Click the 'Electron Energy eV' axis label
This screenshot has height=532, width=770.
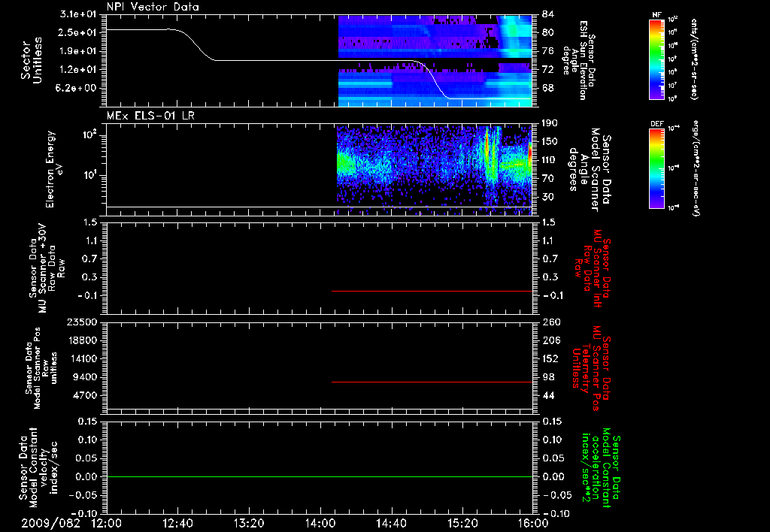coord(54,169)
